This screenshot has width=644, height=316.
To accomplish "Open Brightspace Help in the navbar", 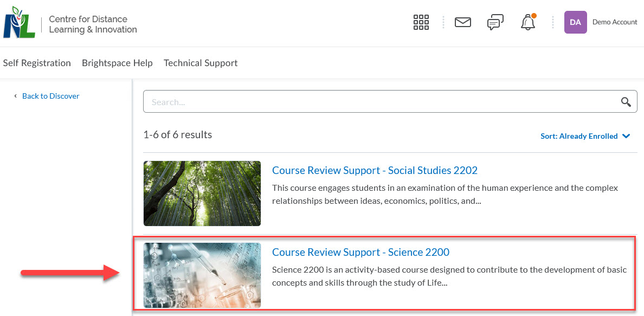I will coord(117,63).
